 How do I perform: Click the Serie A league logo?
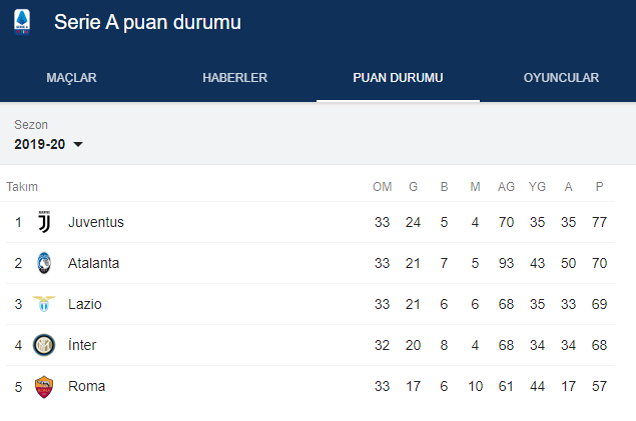[22, 22]
